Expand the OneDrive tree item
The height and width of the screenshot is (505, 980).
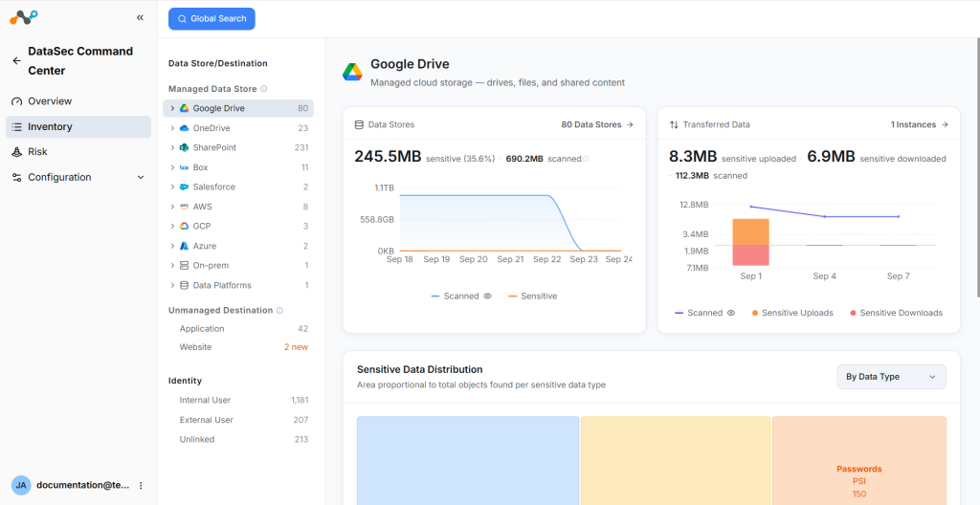(x=172, y=128)
